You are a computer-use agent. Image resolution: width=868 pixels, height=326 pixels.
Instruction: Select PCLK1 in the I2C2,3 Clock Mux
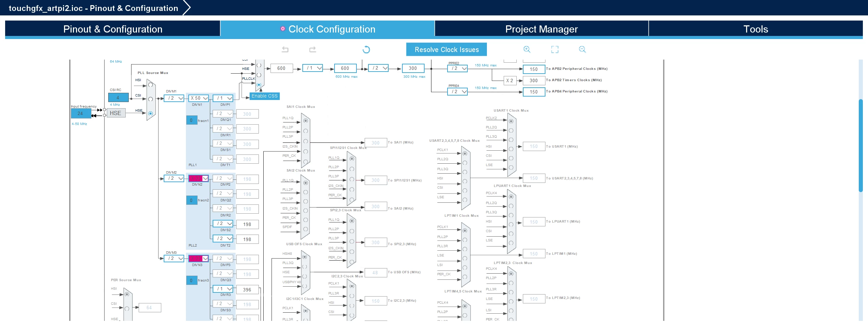(x=352, y=286)
